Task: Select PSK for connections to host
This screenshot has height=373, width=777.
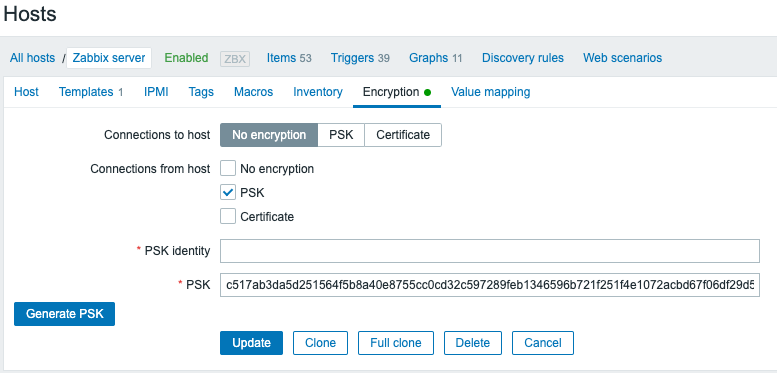Action: (341, 135)
